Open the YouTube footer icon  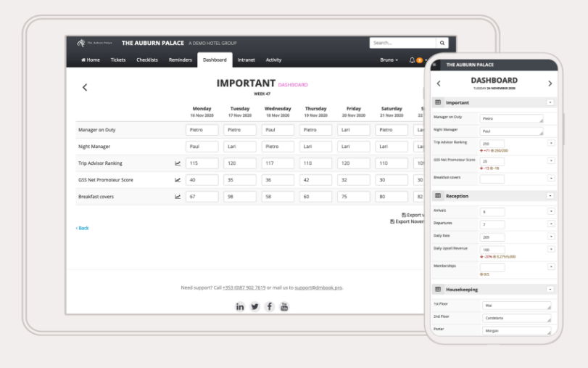point(284,307)
